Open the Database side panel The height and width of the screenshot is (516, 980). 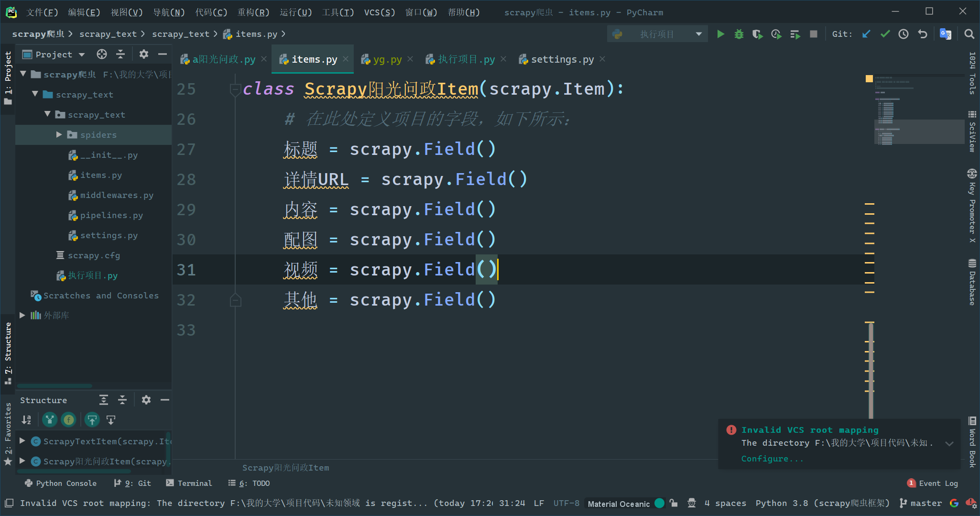(972, 282)
